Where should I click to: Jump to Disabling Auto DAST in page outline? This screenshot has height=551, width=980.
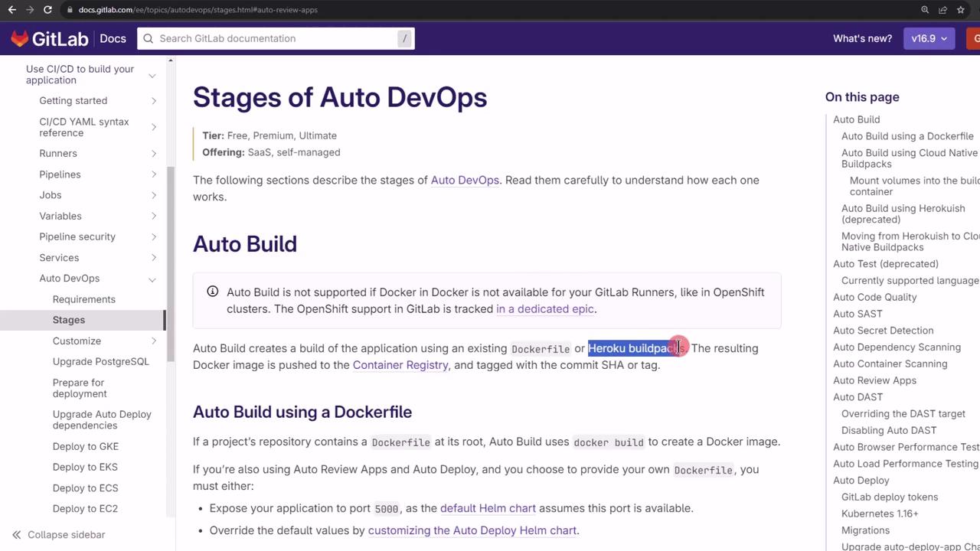click(889, 430)
